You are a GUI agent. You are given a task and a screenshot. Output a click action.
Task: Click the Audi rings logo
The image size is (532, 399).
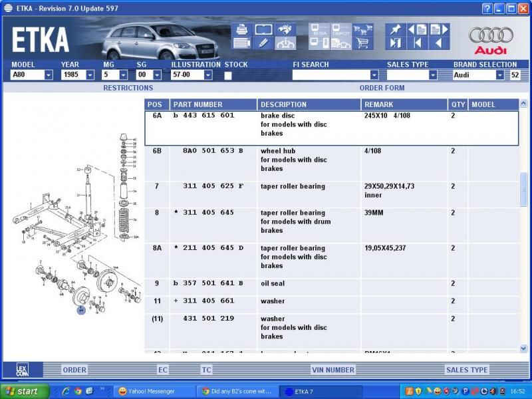(491, 35)
